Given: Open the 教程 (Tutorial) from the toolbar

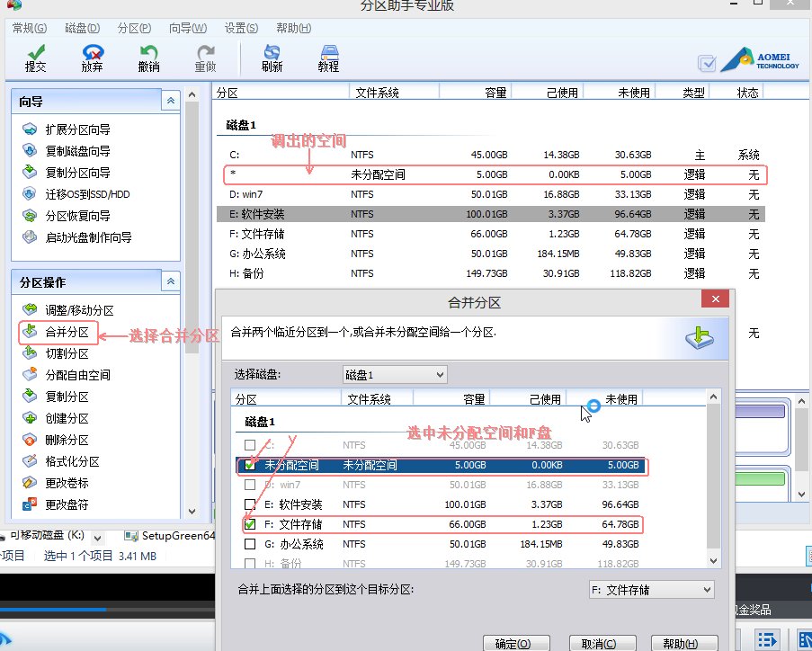Looking at the screenshot, I should pyautogui.click(x=327, y=57).
